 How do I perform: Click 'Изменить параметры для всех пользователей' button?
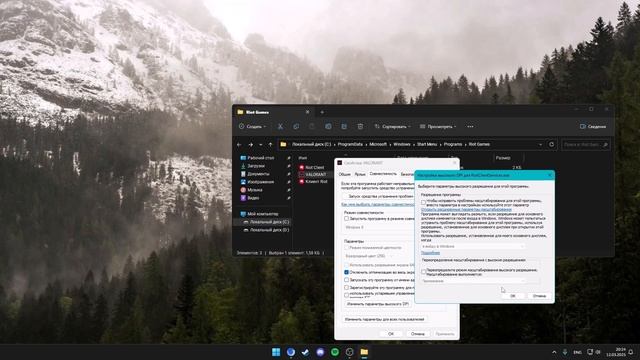[x=384, y=320]
